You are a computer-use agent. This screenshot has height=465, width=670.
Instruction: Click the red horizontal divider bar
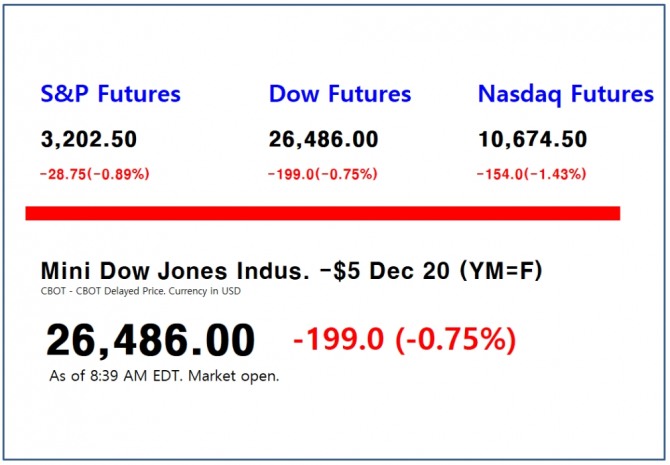[x=322, y=213]
